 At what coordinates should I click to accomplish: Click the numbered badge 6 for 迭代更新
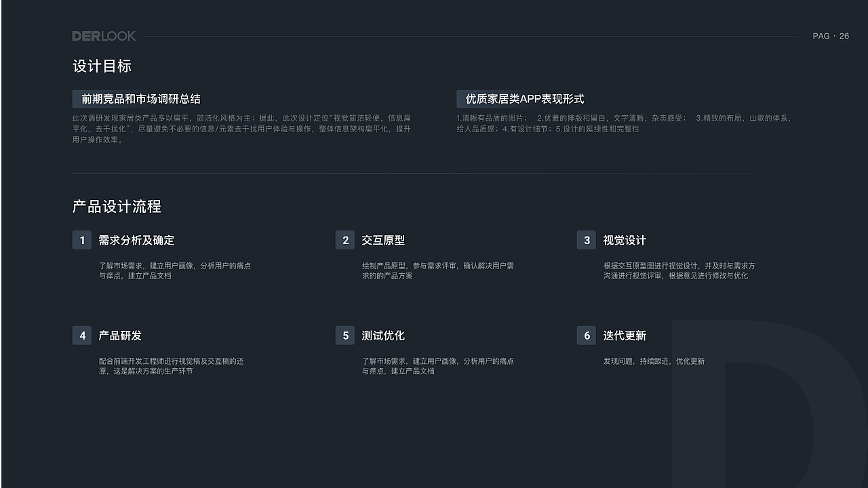pyautogui.click(x=586, y=335)
